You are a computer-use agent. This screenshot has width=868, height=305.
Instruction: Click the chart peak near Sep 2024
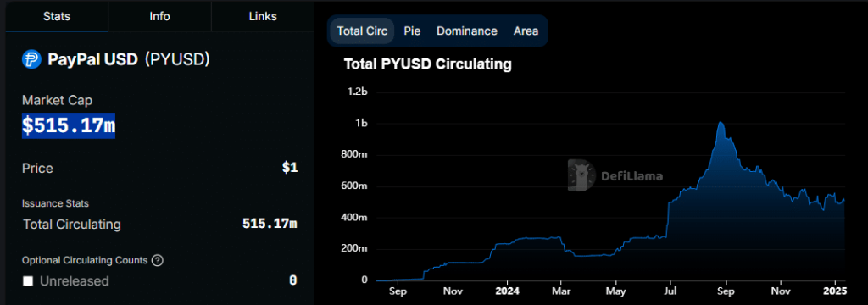721,123
